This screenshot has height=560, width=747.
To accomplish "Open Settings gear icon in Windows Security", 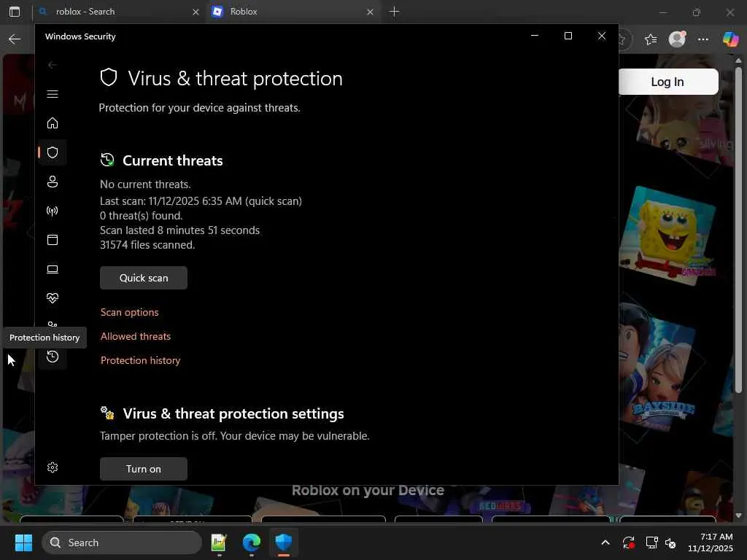I will pyautogui.click(x=53, y=467).
